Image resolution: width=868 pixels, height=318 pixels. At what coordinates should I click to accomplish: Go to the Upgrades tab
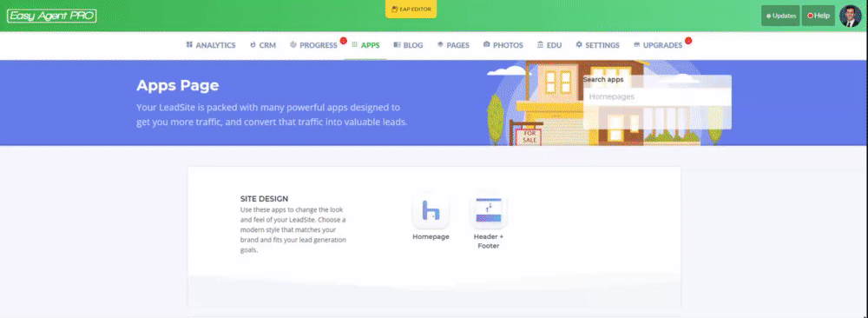tap(658, 45)
